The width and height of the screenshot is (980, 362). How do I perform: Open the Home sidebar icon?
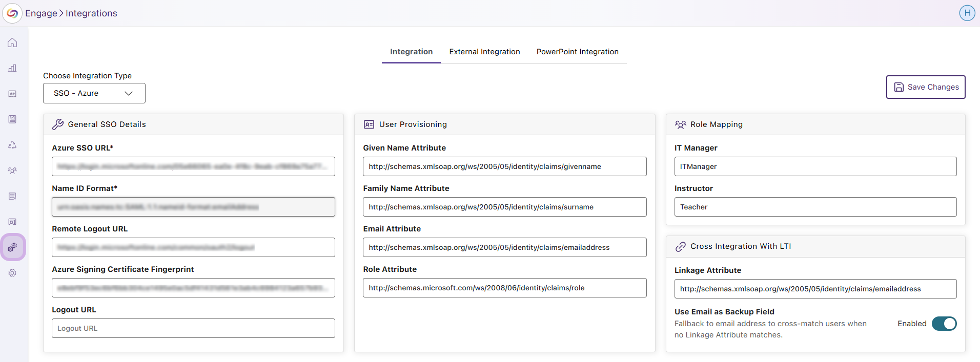[x=12, y=42]
